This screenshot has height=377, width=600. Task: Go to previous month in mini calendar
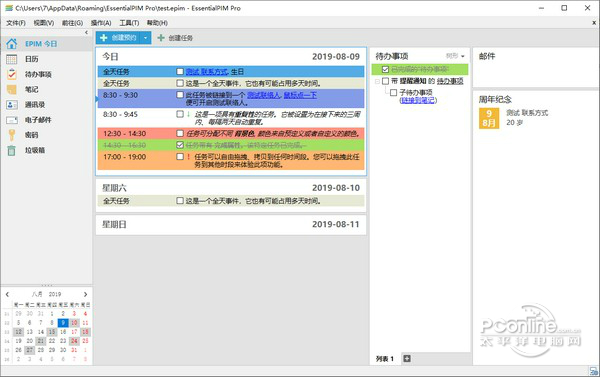(7, 294)
